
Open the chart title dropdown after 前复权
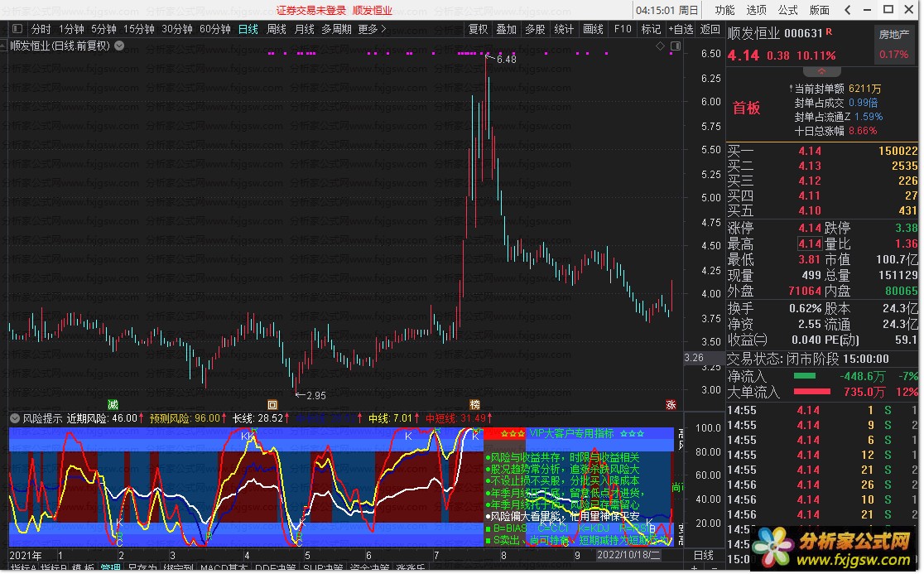click(119, 46)
